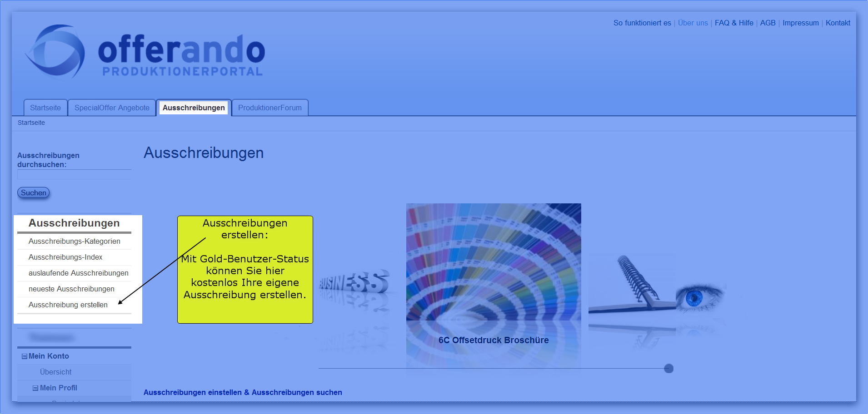Open the AGB link
The image size is (868, 414).
(x=768, y=23)
